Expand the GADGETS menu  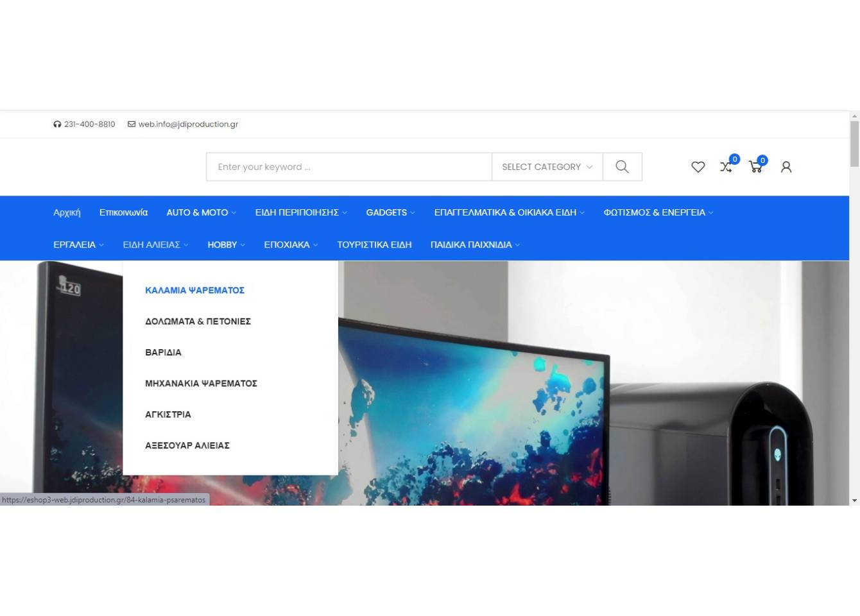(x=390, y=212)
